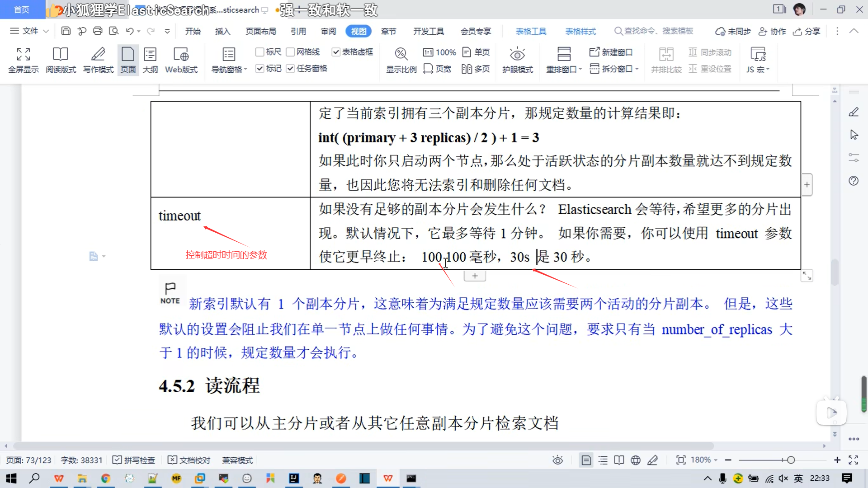Screen dimensions: 868x488
Task: Switch to Web版式 layout view
Action: point(181,55)
